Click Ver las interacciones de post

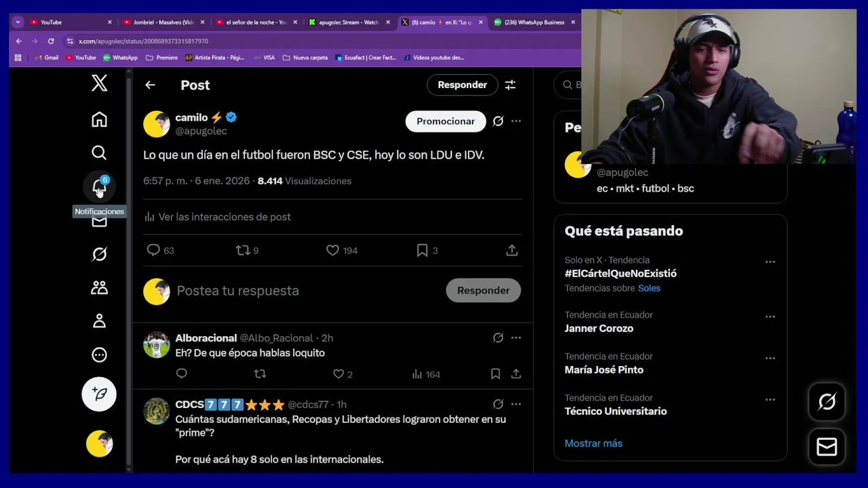pos(217,217)
